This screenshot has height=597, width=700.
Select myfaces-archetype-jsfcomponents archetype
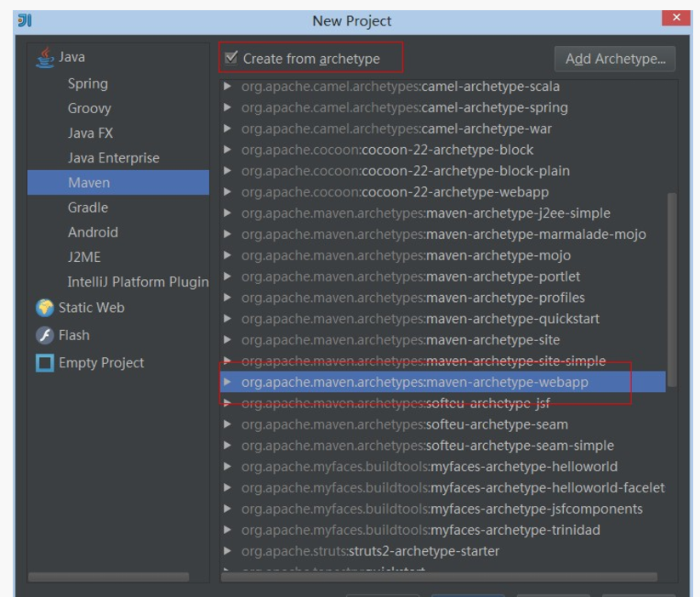(x=442, y=509)
